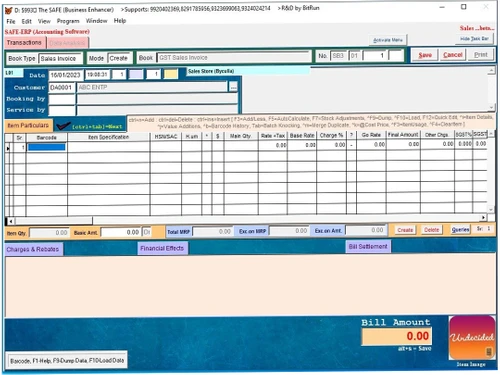This screenshot has width=500, height=375.
Task: Click the Print button
Action: click(481, 55)
